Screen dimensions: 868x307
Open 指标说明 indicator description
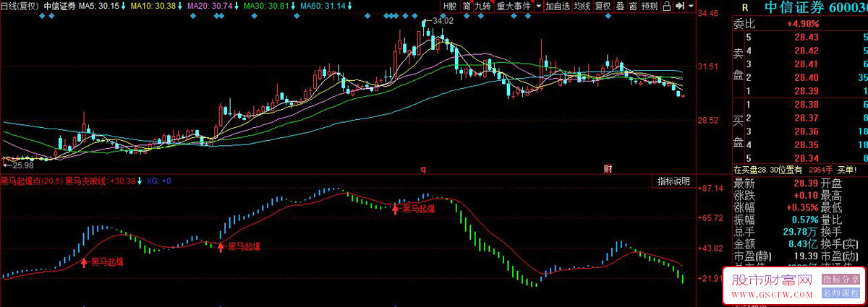673,181
